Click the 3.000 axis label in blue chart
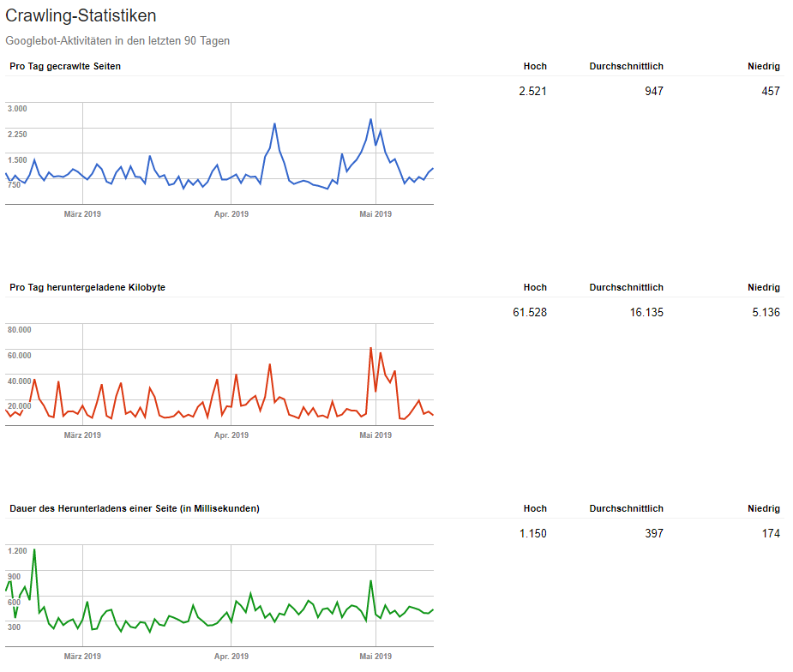Image resolution: width=793 pixels, height=672 pixels. coord(17,109)
